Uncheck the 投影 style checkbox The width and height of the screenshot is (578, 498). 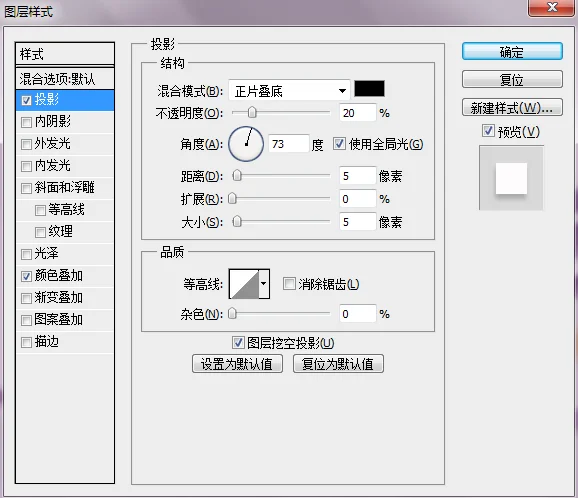tap(26, 100)
